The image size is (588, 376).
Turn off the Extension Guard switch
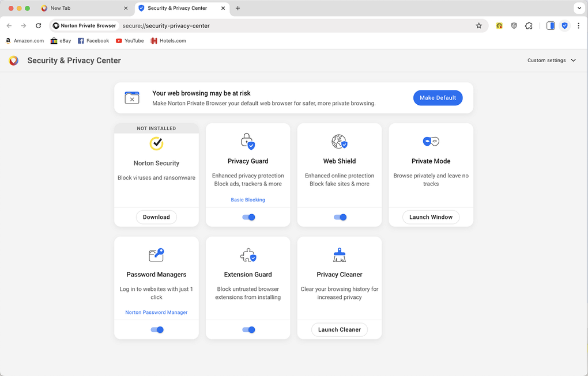[x=248, y=329]
